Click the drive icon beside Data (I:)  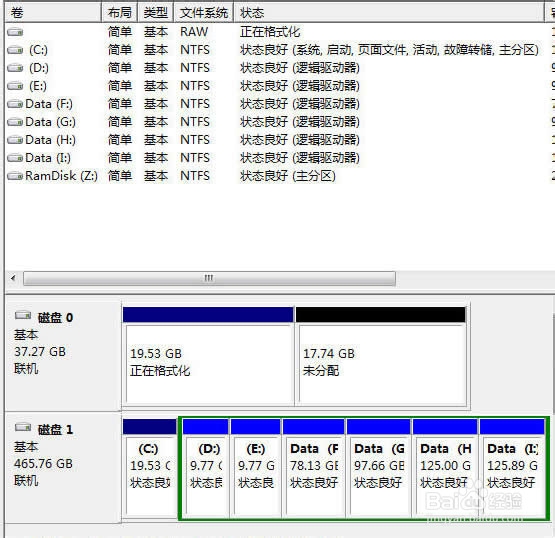tap(15, 158)
